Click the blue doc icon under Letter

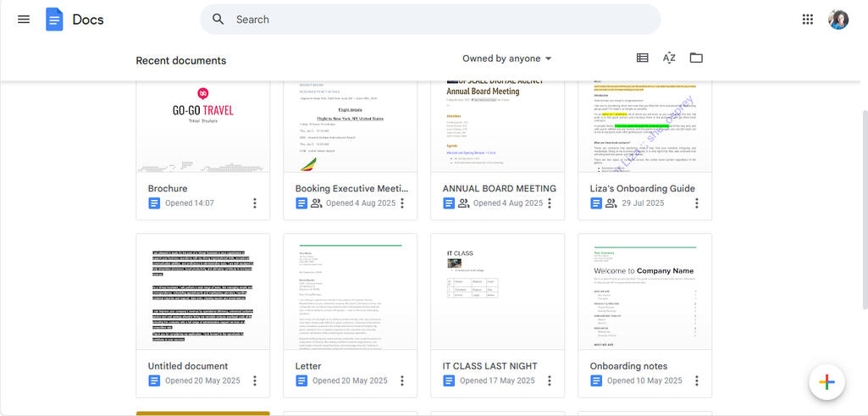click(301, 380)
